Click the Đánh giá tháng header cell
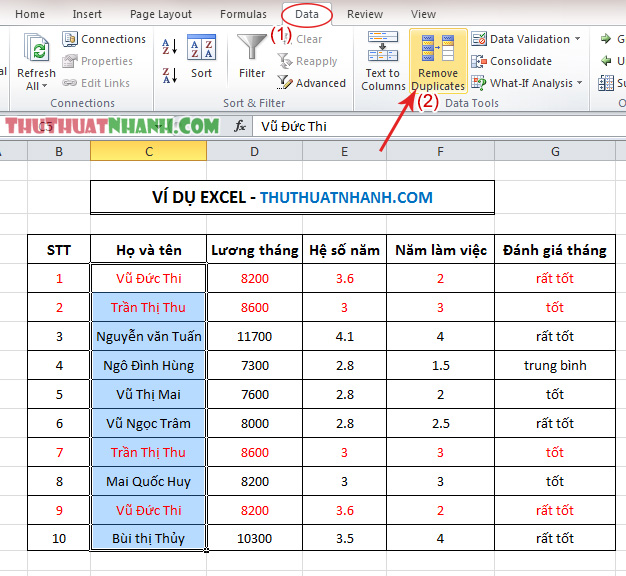The height and width of the screenshot is (576, 626). tap(555, 249)
